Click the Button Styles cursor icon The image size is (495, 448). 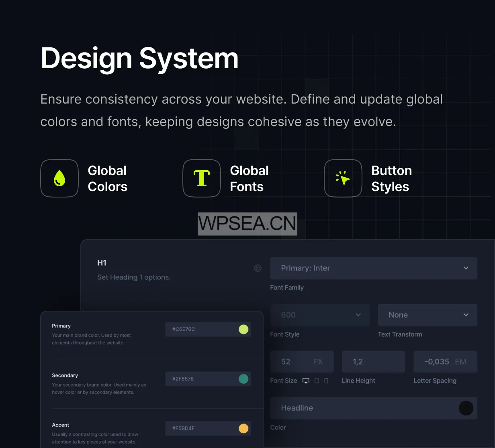coord(343,178)
